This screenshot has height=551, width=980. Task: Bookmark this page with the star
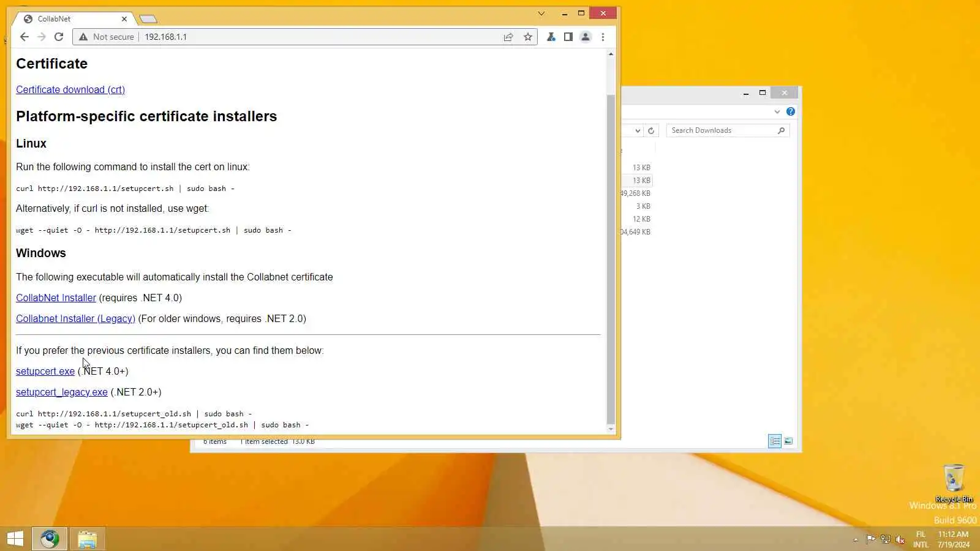tap(528, 37)
